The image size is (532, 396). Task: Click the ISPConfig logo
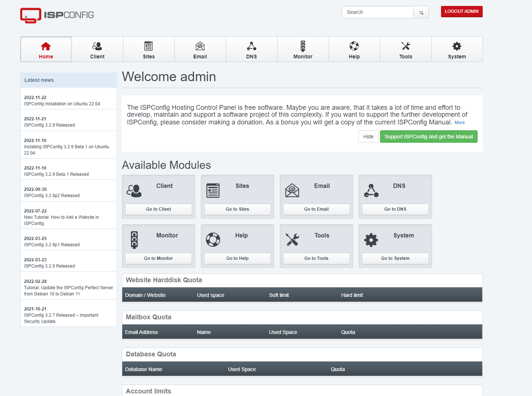57,15
